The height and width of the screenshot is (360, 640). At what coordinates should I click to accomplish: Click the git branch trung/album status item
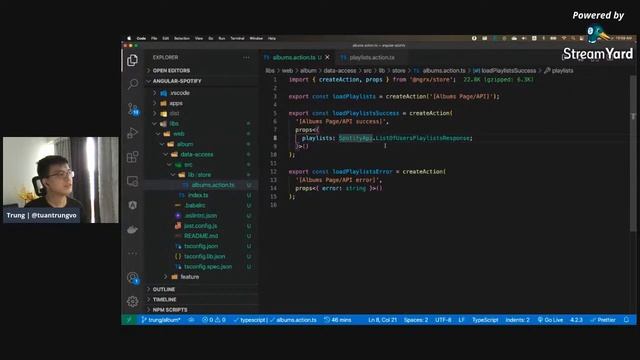[161, 320]
